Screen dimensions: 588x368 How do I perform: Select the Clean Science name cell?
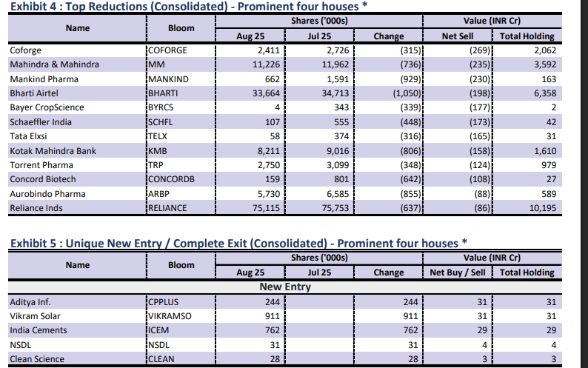pos(37,359)
